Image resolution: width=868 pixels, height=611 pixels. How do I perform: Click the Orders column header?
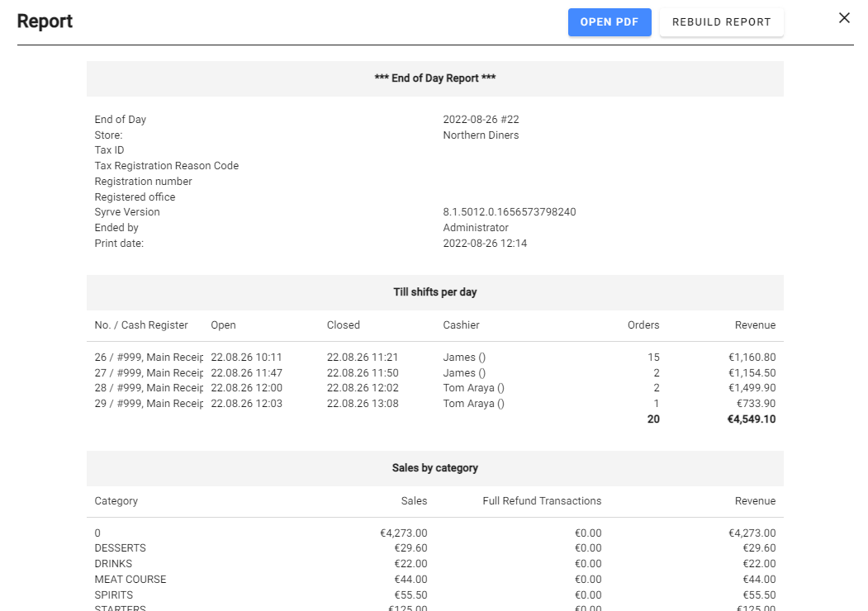point(643,325)
